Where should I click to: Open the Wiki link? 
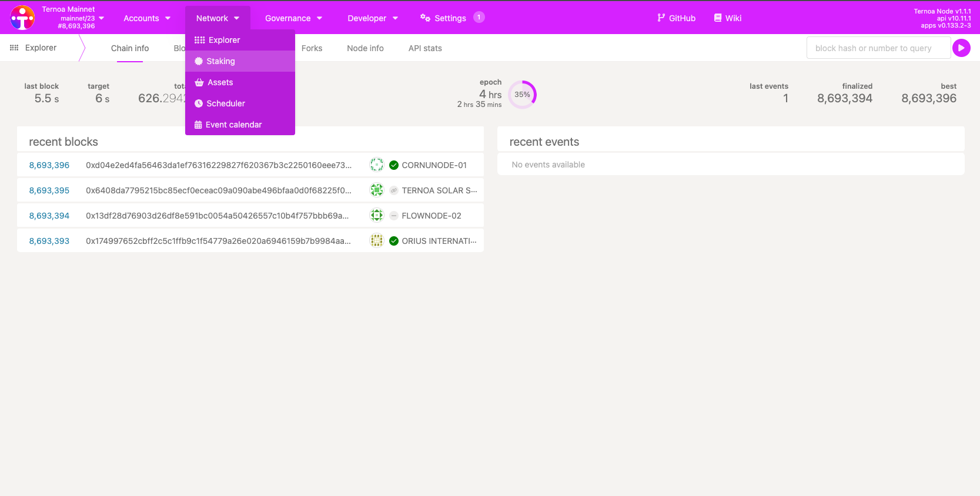coord(727,18)
